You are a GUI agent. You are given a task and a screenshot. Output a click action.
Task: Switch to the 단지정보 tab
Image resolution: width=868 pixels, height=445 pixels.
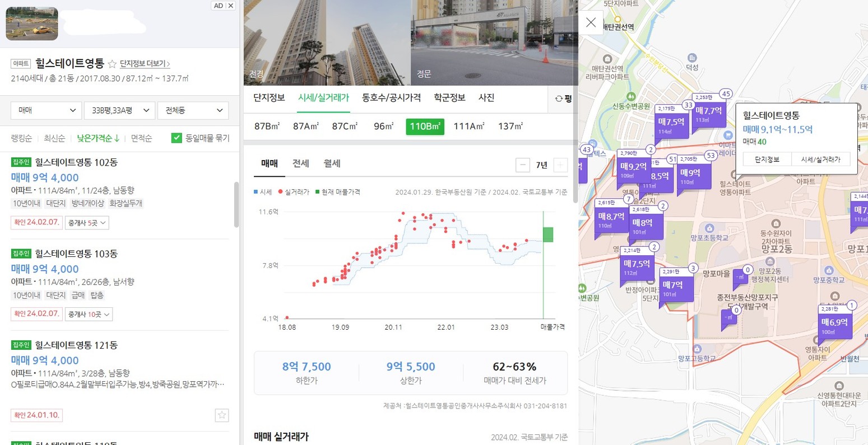(x=269, y=98)
